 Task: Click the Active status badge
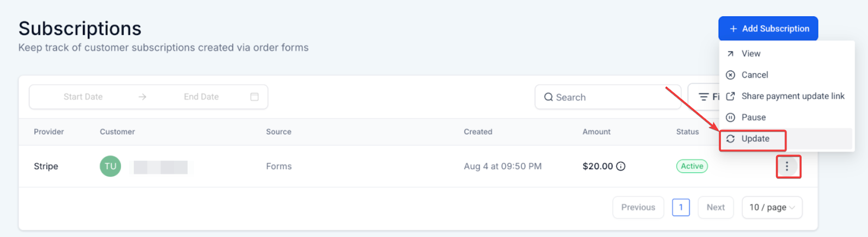[692, 166]
